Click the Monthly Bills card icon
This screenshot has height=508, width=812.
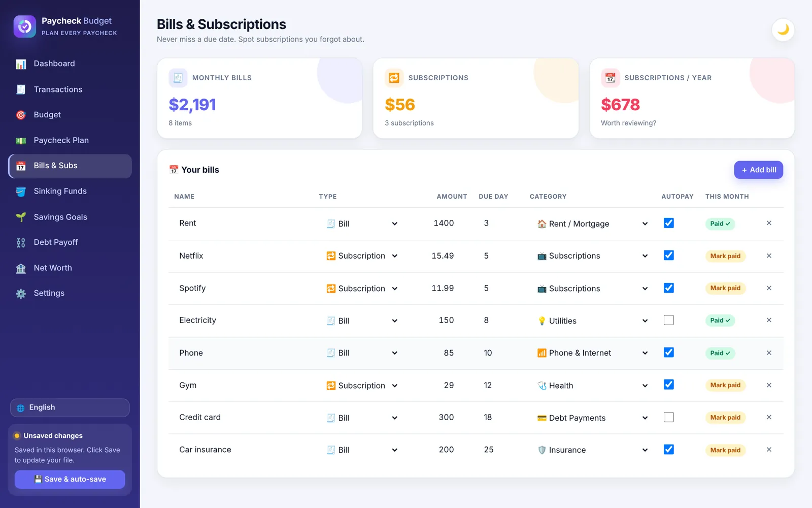[178, 78]
